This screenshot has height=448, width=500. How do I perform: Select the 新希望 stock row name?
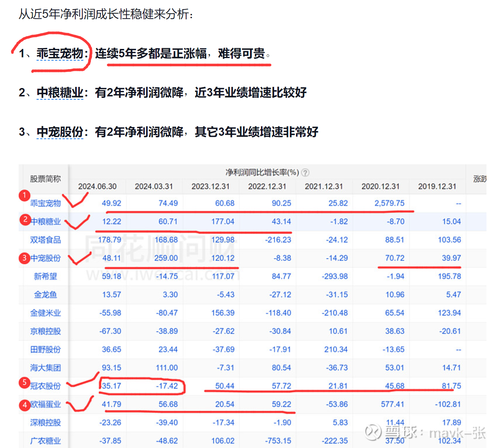[45, 276]
